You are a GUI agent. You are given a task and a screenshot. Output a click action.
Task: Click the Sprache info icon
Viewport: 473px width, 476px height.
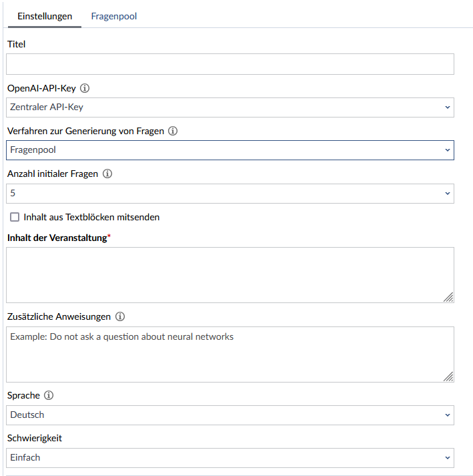[x=49, y=395]
